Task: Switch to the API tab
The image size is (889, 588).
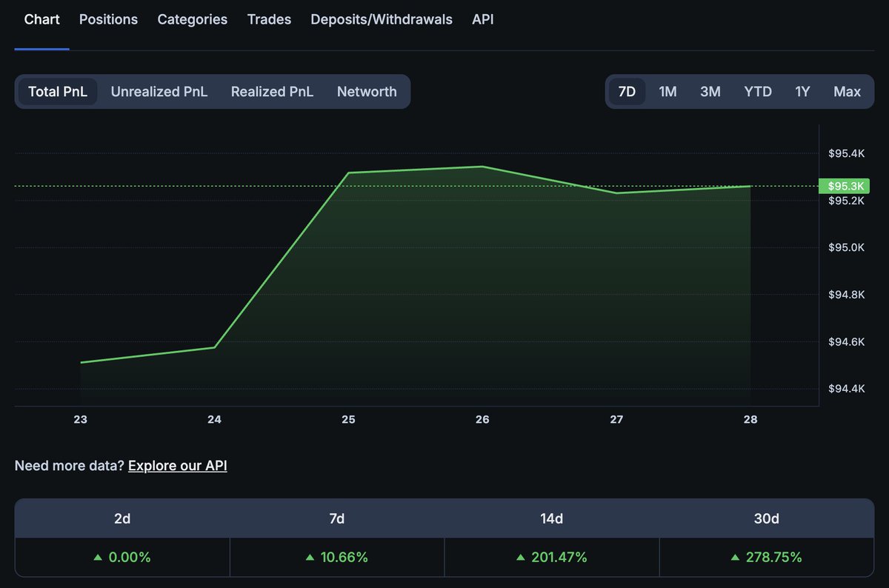Action: pyautogui.click(x=483, y=20)
